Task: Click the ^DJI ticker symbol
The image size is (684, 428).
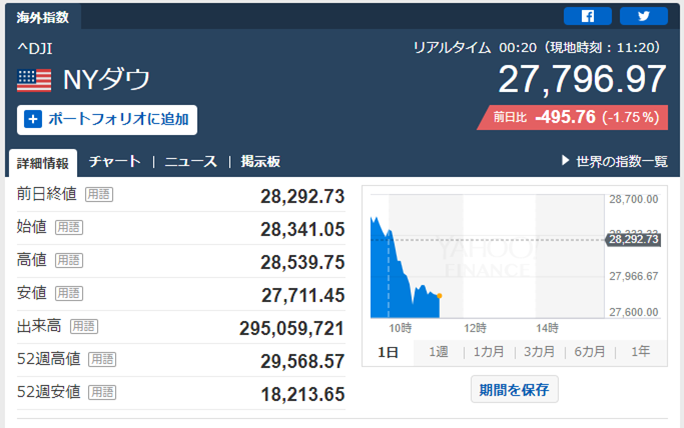Action: click(x=35, y=48)
